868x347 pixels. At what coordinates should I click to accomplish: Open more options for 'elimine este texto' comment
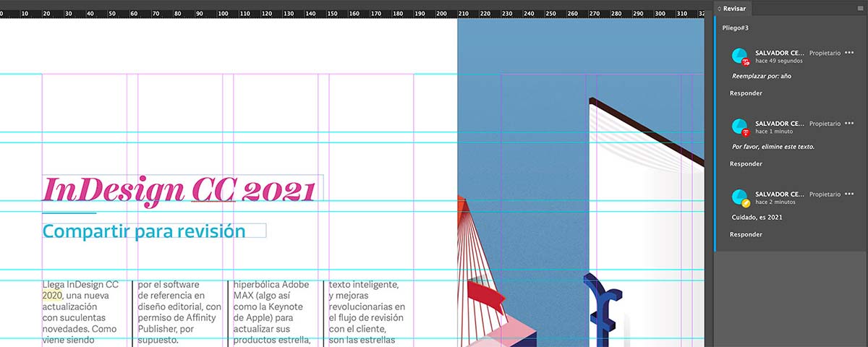849,123
